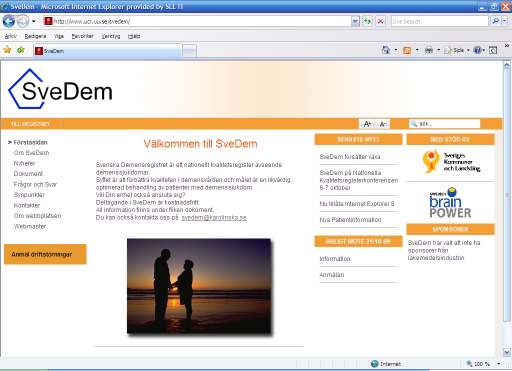This screenshot has height=371, width=512.
Task: Click the Anmäl driftstörningar orange button
Action: 45,254
